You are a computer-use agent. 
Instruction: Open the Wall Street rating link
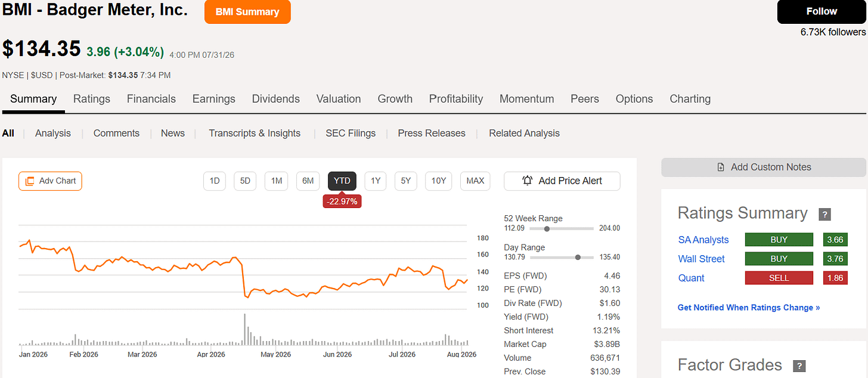[702, 259]
